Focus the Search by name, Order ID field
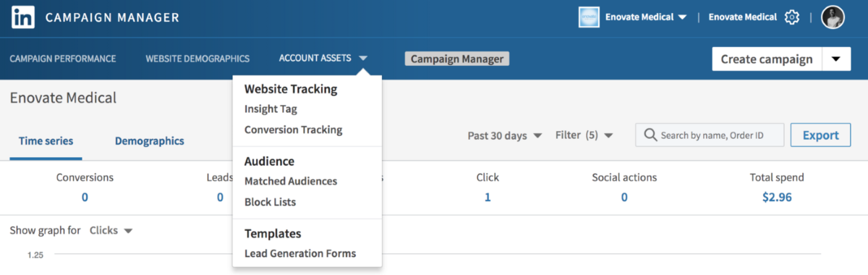Screen dimensions: 868x275 pyautogui.click(x=710, y=135)
